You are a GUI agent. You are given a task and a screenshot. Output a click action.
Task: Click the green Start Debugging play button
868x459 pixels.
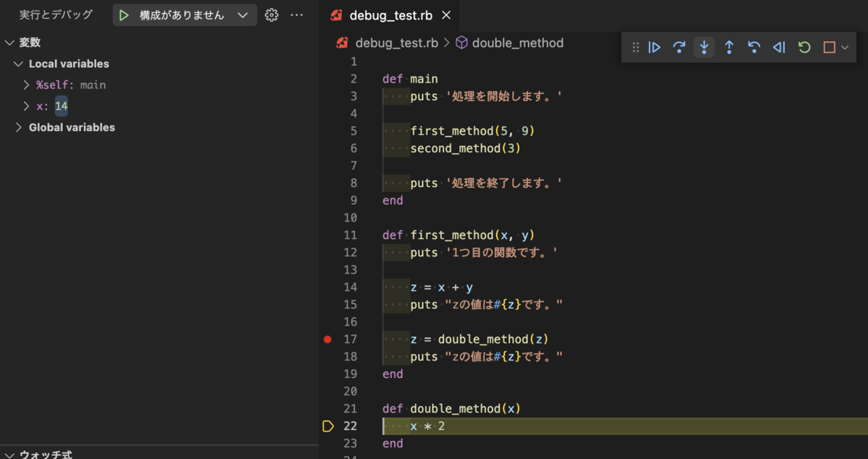click(x=124, y=15)
